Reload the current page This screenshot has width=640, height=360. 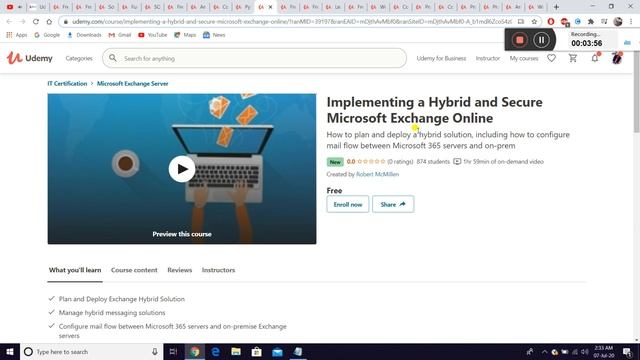point(36,21)
